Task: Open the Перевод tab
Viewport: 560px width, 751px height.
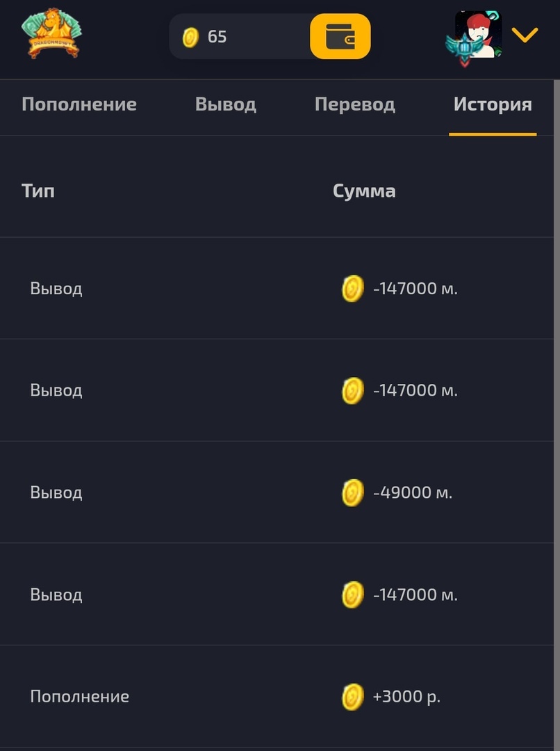Action: [354, 104]
